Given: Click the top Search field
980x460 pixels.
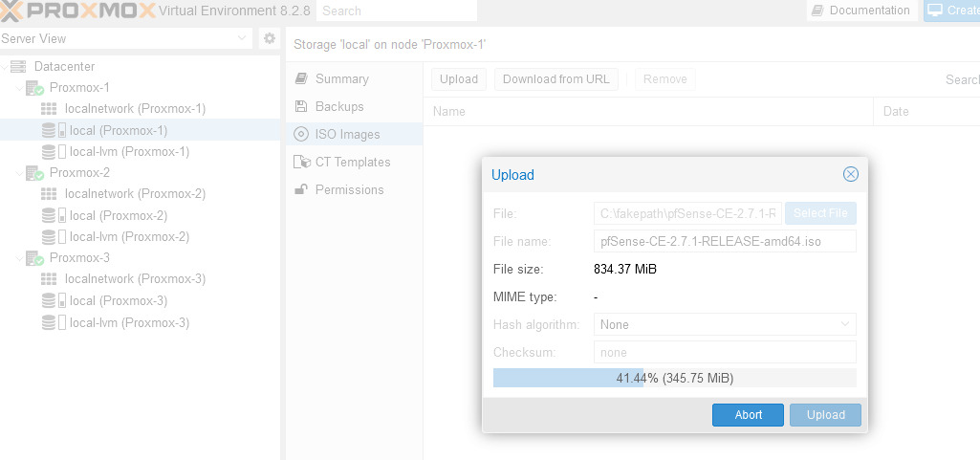Looking at the screenshot, I should pyautogui.click(x=396, y=11).
